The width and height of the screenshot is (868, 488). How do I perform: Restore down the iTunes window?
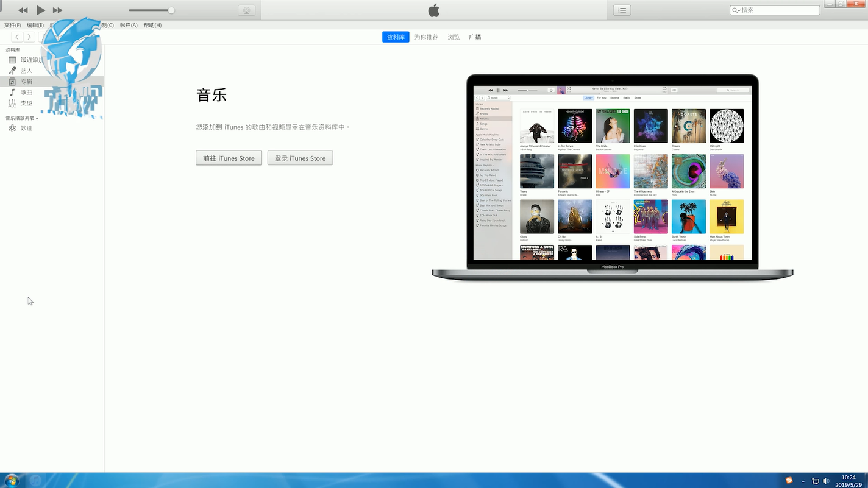(x=841, y=4)
